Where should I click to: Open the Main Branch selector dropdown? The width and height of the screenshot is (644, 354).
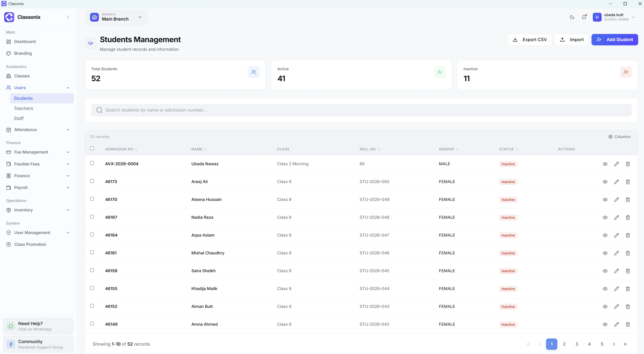(x=116, y=17)
